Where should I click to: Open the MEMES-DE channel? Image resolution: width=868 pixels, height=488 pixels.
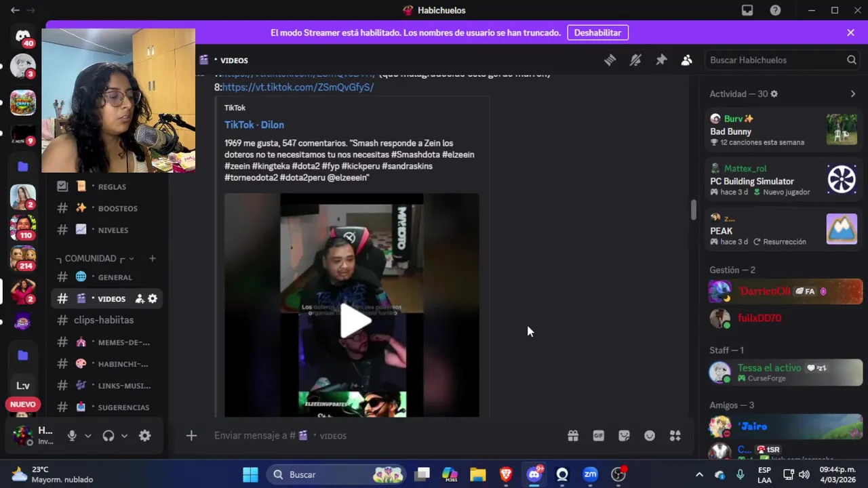108,342
